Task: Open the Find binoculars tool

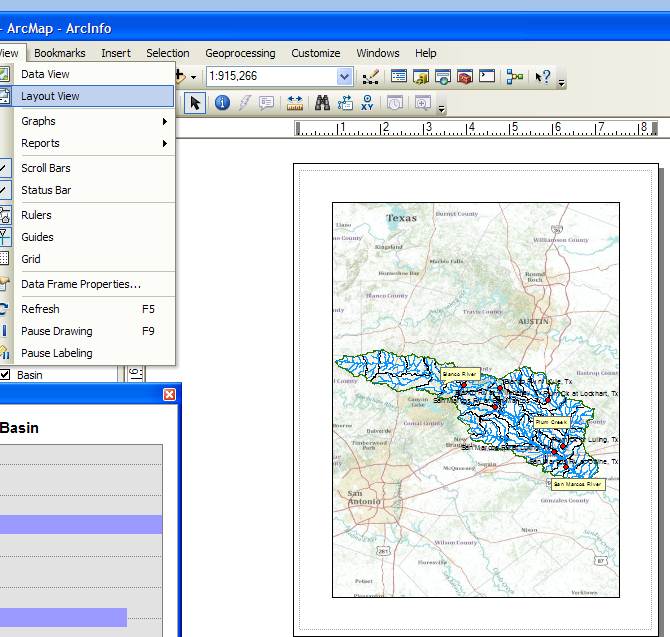Action: tap(323, 102)
